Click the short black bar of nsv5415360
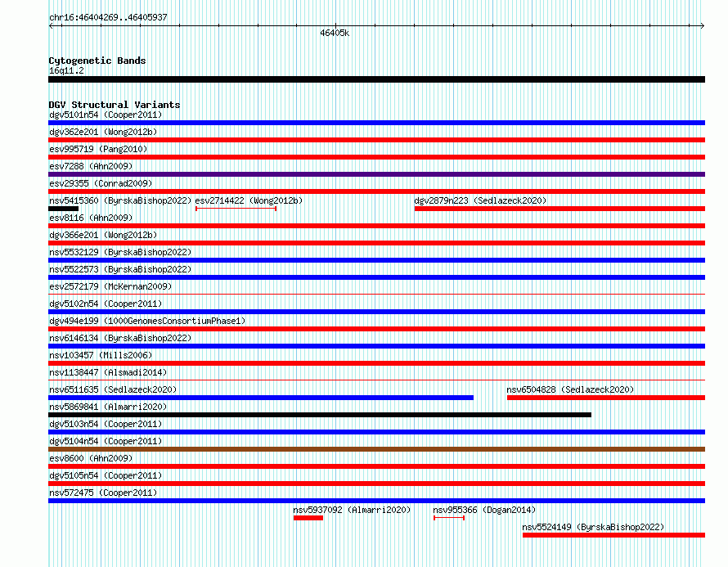 (63, 209)
